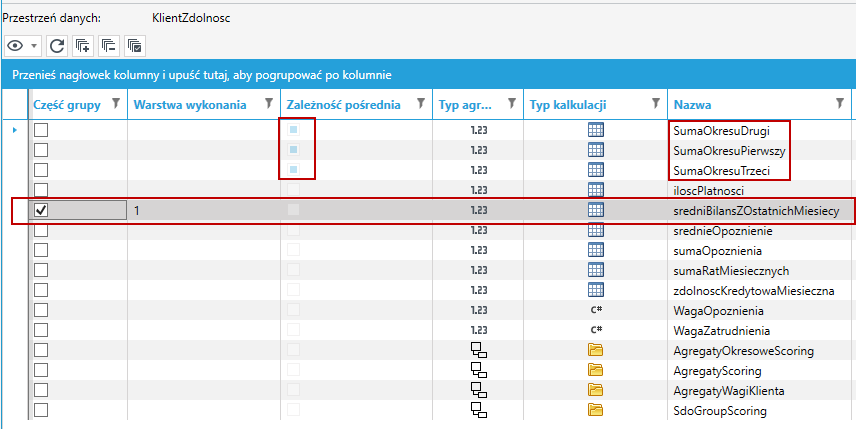The height and width of the screenshot is (429, 856).
Task: Sort by the Typ kalkulacji column header
Action: 568,105
